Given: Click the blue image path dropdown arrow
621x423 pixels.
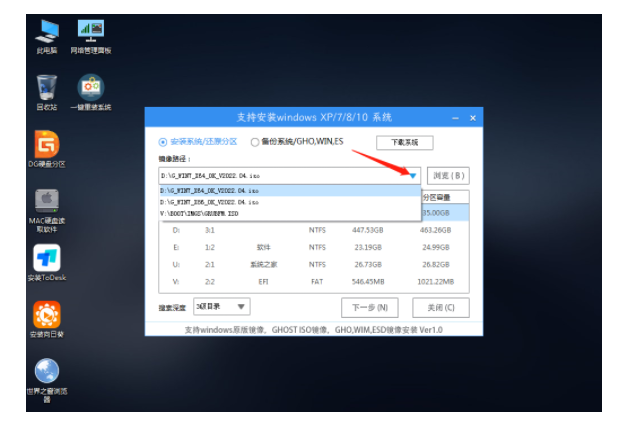Looking at the screenshot, I should tap(413, 175).
